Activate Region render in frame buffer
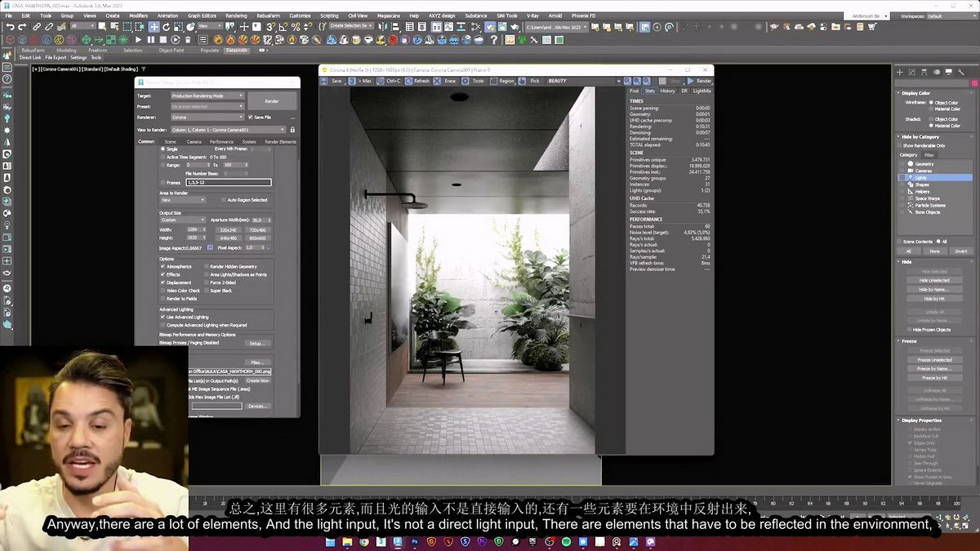The height and width of the screenshot is (551, 980). (x=502, y=81)
